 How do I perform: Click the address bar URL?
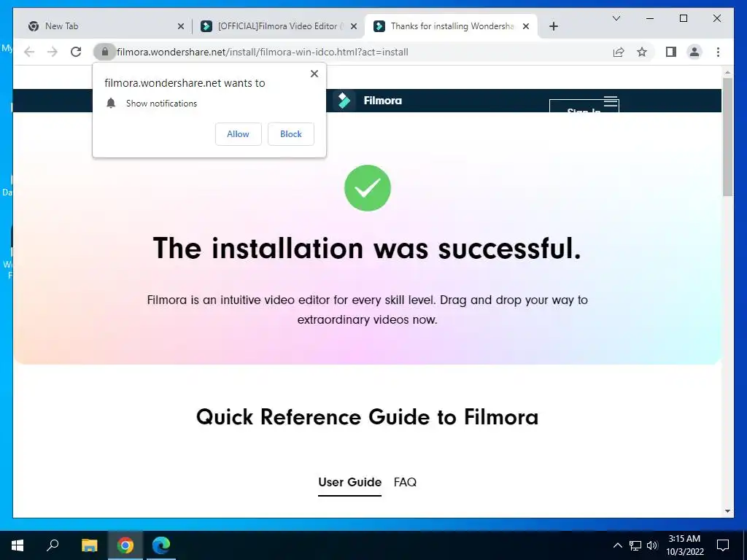point(263,52)
